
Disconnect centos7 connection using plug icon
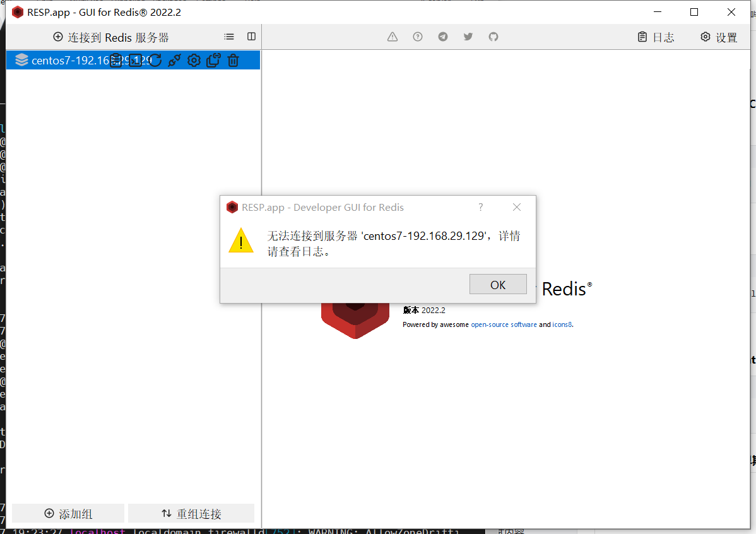(174, 61)
